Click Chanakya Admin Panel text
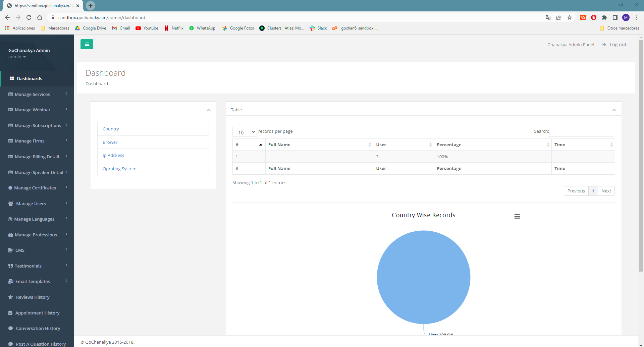Screen dimensions: 644x347 click(571, 45)
